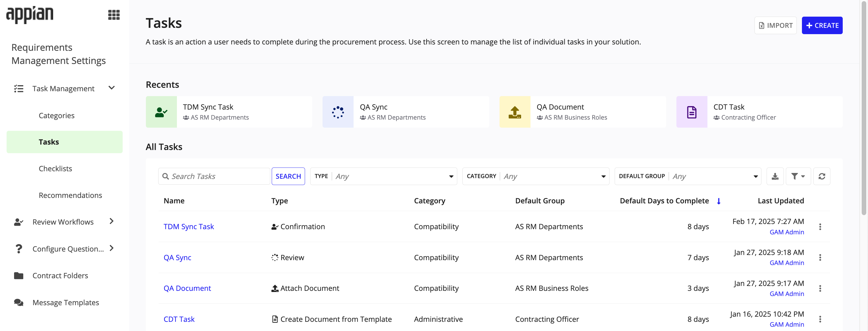
Task: Click the sort arrow on Default Days
Action: tap(718, 201)
